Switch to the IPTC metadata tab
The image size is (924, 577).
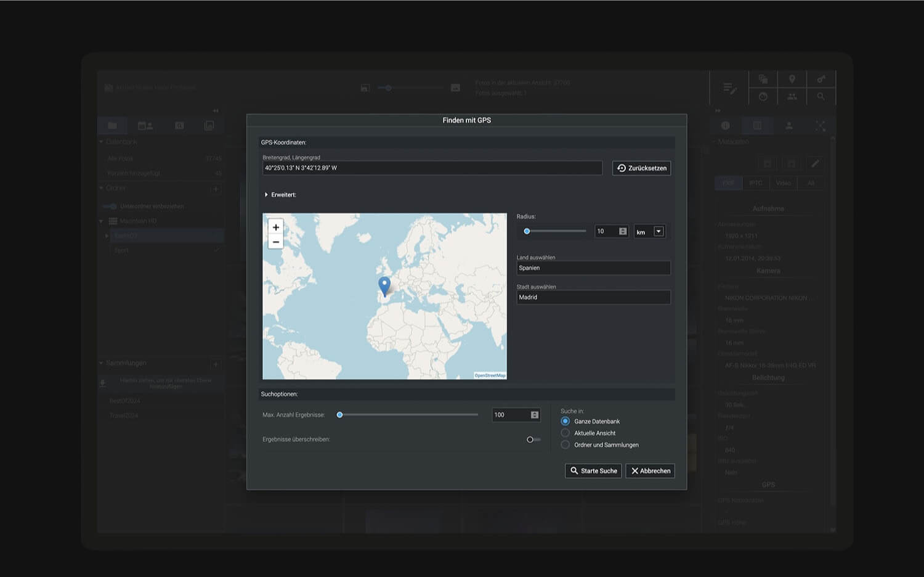[755, 183]
